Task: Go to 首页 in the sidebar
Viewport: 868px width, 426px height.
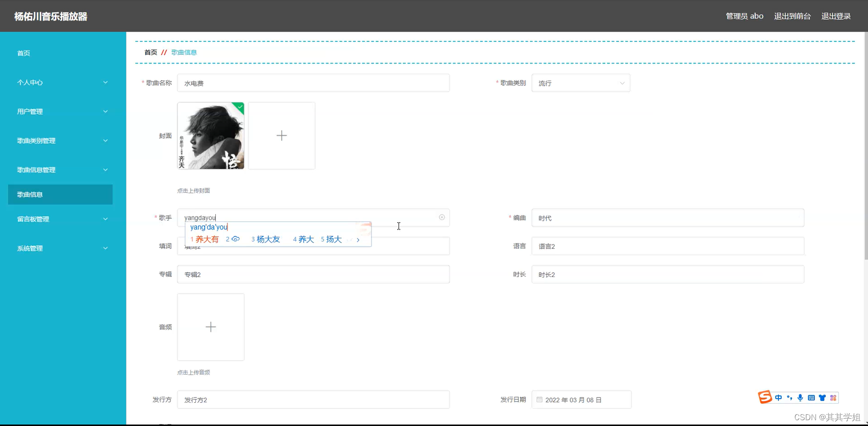Action: pyautogui.click(x=24, y=53)
